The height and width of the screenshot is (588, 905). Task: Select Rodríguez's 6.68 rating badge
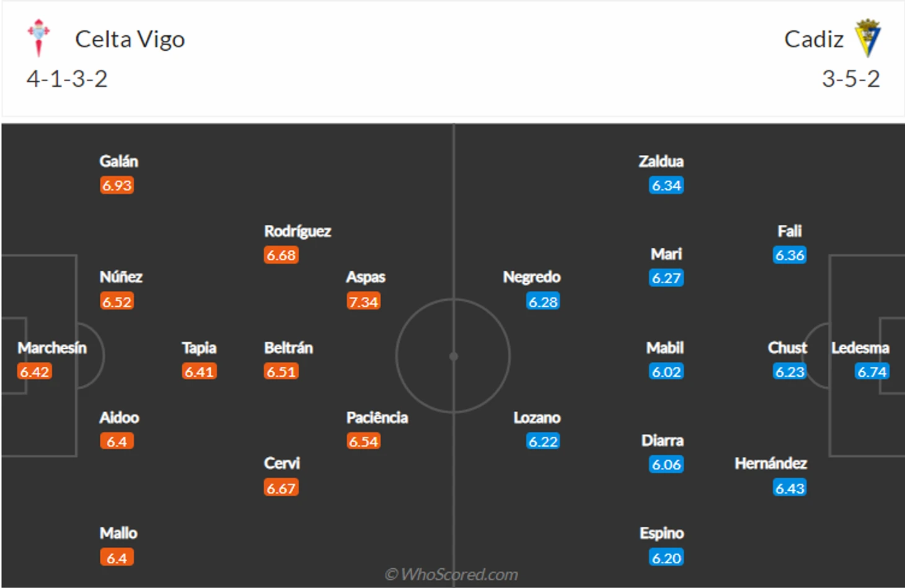(x=281, y=255)
